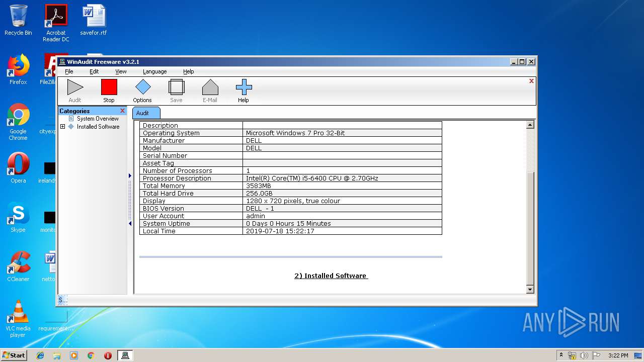Open the Edit menu
The width and height of the screenshot is (644, 362).
pos(94,71)
